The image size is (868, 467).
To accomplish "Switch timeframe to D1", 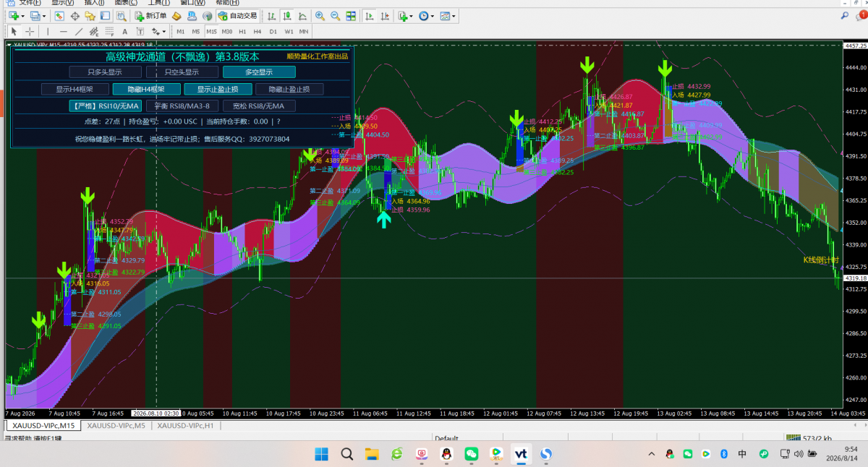I will (x=273, y=32).
